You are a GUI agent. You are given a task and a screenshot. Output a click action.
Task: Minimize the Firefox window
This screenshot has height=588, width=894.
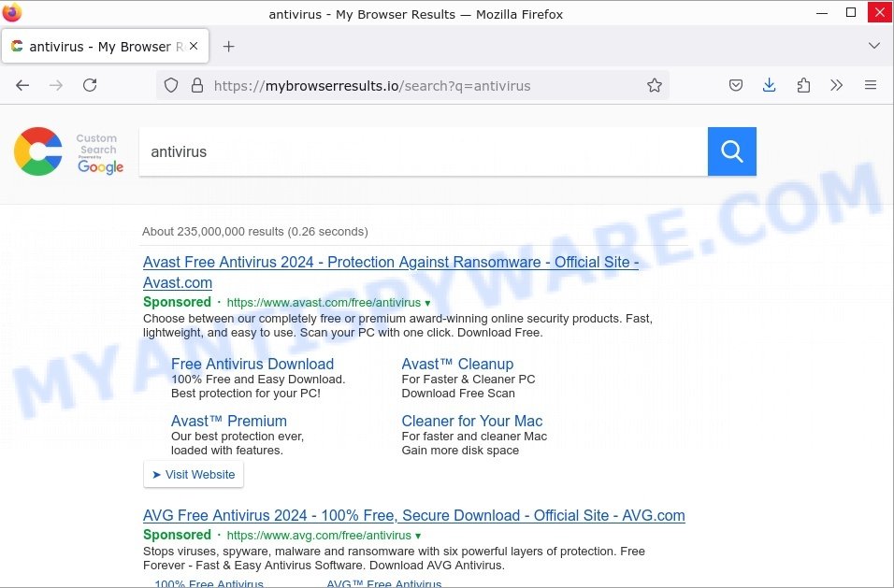coord(822,13)
